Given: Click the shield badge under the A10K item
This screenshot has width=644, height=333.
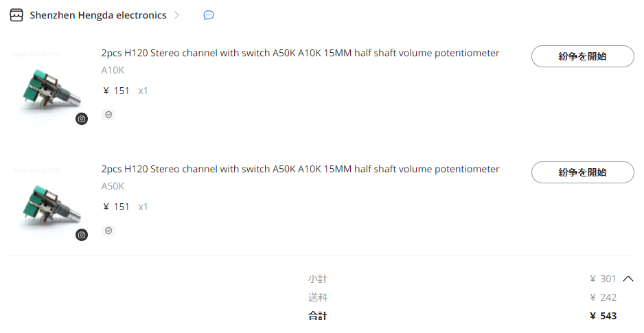Looking at the screenshot, I should click(108, 115).
